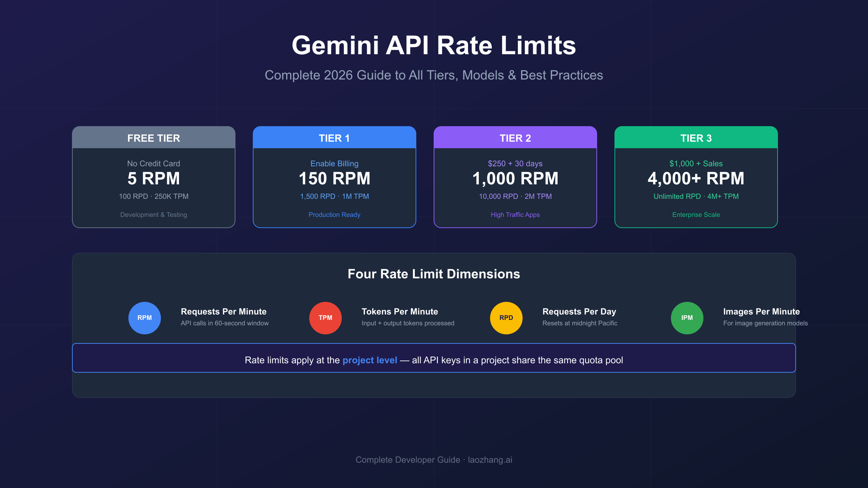This screenshot has height=488, width=868.
Task: Select the Images Per Minute badge
Action: (x=761, y=312)
